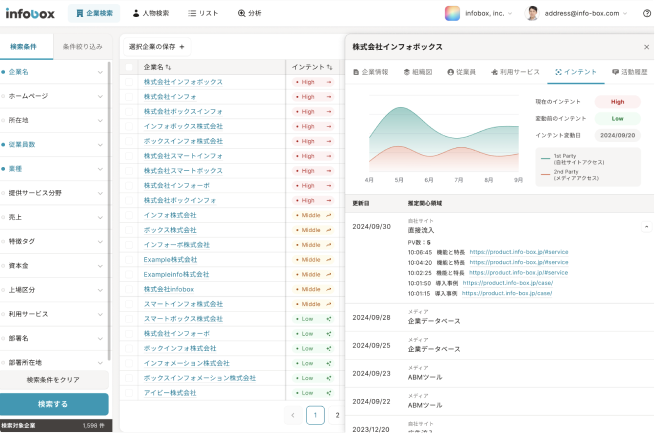Open help via the question mark icon

646,13
